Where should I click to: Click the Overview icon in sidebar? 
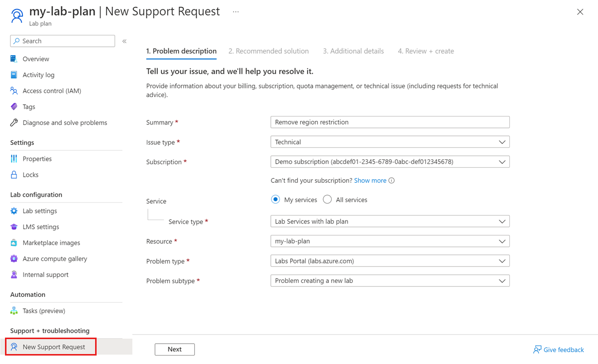[14, 59]
